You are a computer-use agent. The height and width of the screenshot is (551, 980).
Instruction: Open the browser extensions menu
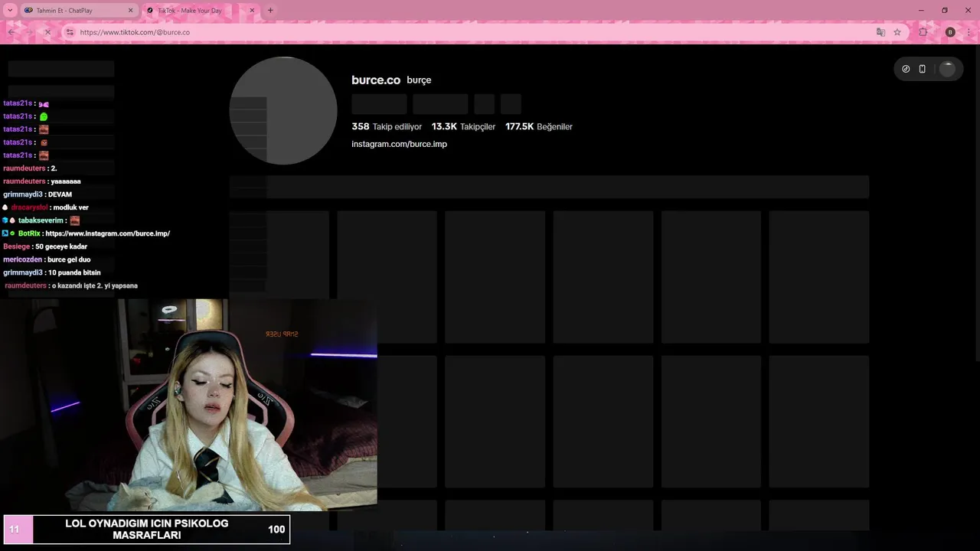pyautogui.click(x=923, y=32)
